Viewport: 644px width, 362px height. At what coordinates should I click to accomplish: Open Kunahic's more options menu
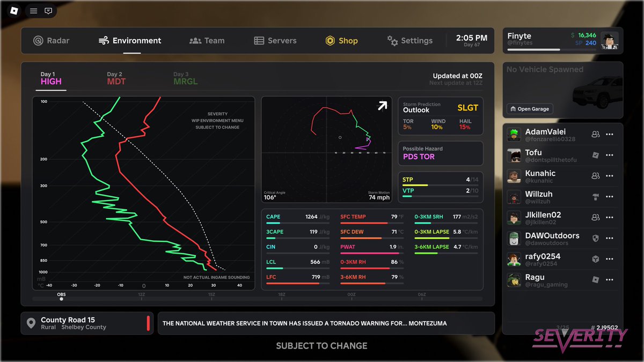(x=610, y=176)
